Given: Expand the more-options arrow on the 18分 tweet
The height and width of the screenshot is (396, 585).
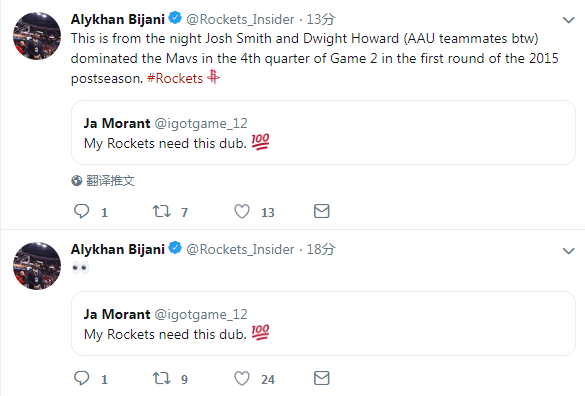Looking at the screenshot, I should (x=568, y=251).
